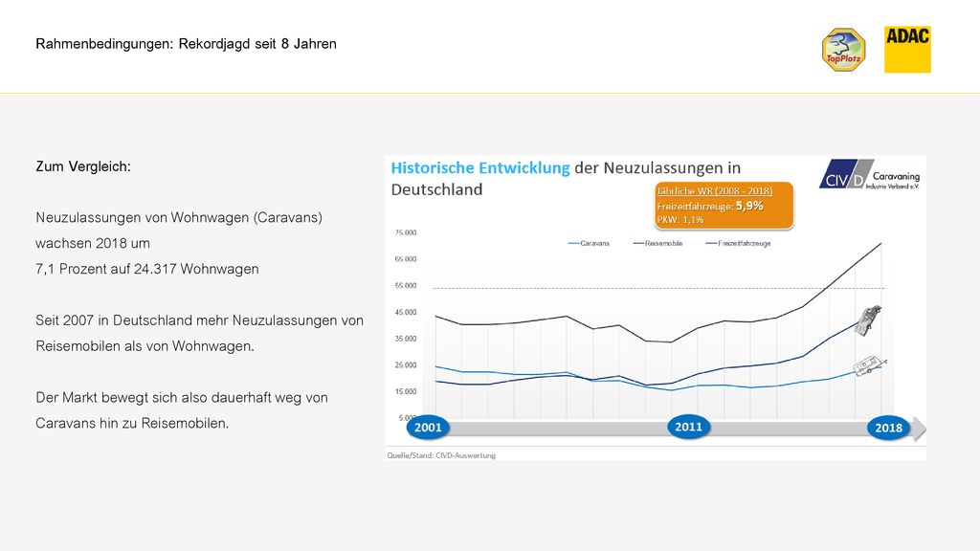Click the 15.000 y-axis label
The width and height of the screenshot is (980, 551).
(406, 392)
